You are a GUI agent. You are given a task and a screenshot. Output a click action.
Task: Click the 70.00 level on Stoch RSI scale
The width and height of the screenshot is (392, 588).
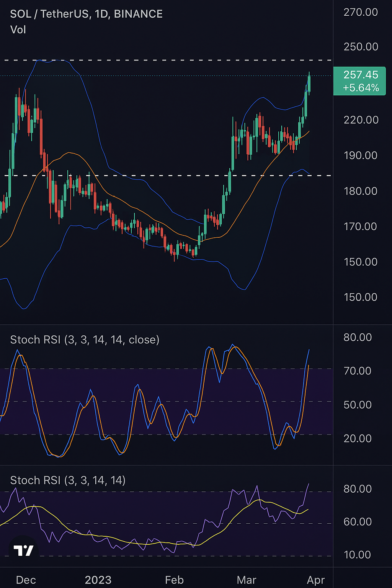pyautogui.click(x=358, y=371)
